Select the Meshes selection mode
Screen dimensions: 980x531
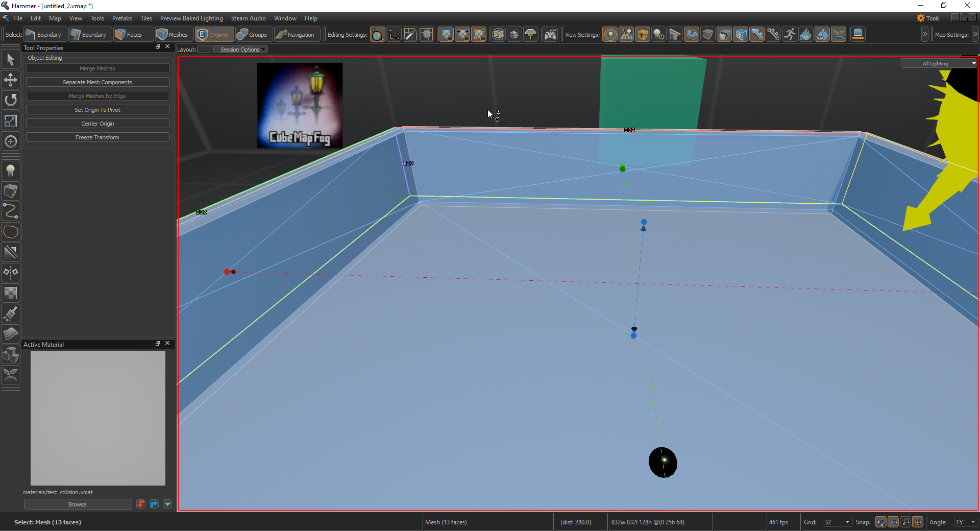tap(173, 34)
